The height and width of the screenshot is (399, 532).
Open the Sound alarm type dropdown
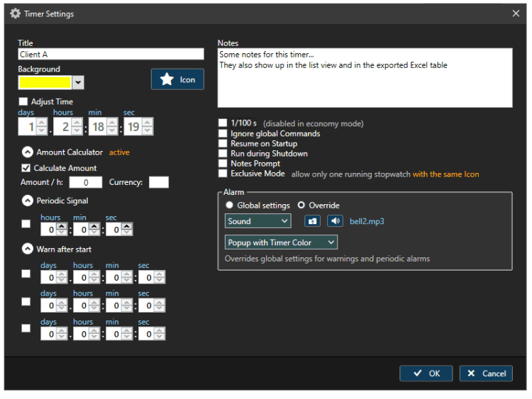(258, 221)
